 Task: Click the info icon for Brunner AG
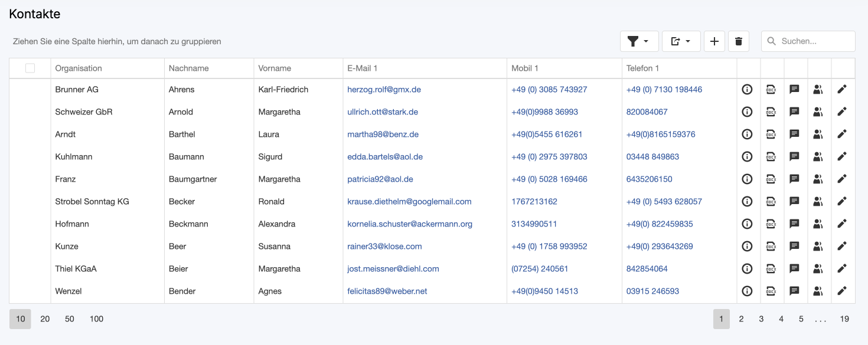(747, 90)
